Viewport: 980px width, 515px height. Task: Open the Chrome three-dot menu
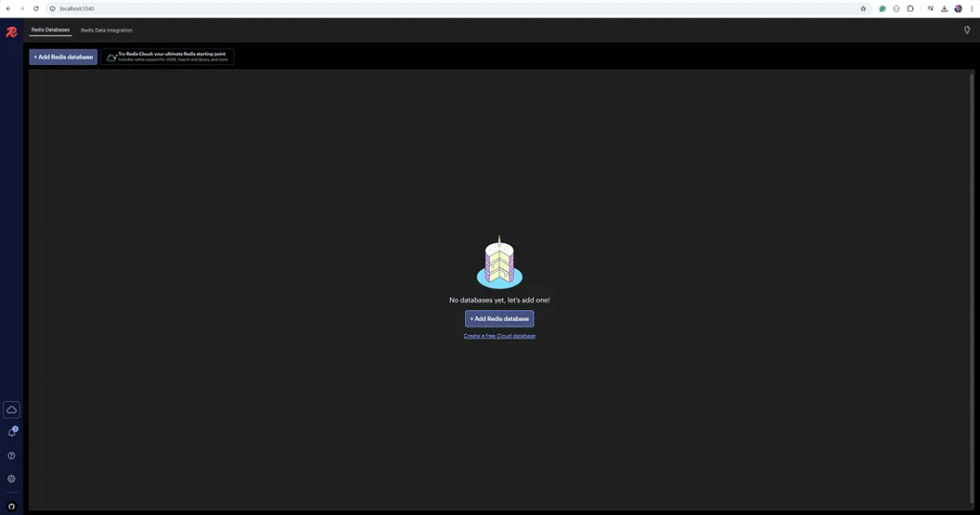click(x=971, y=9)
